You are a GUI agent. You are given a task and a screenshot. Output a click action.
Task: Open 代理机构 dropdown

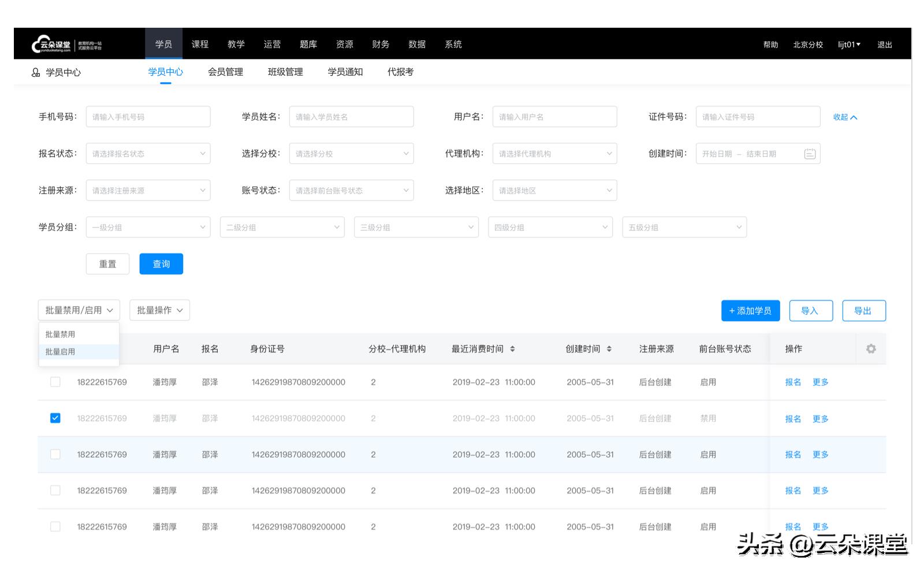coord(555,154)
